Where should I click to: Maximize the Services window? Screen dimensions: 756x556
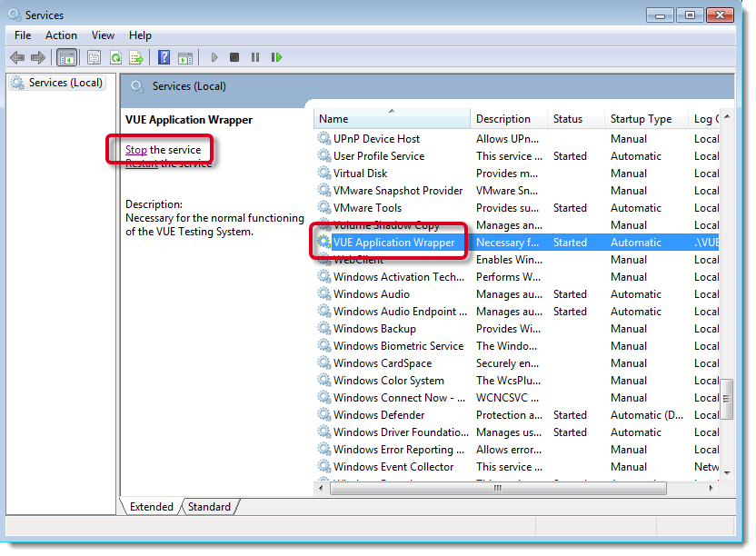pos(690,15)
